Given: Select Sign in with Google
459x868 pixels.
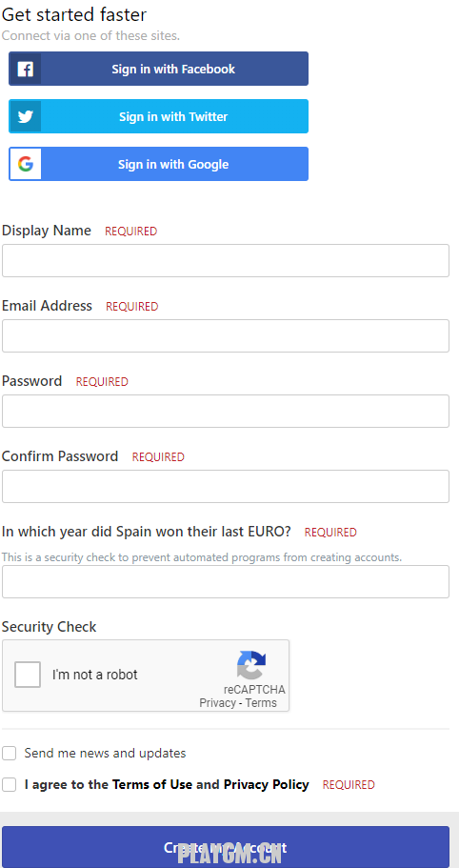Looking at the screenshot, I should pyautogui.click(x=159, y=164).
